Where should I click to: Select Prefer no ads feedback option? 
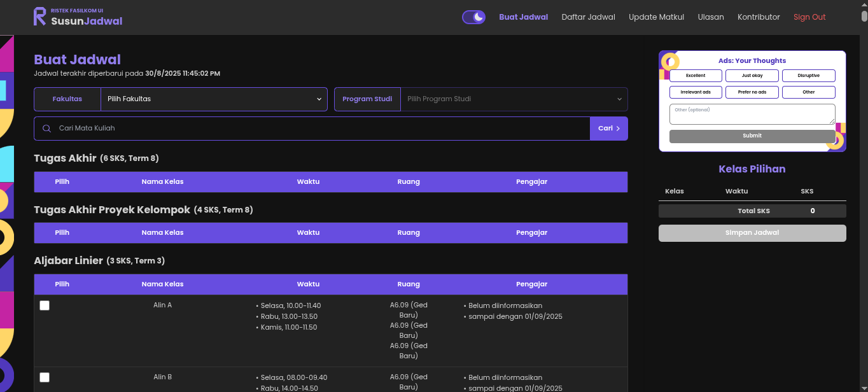pos(752,92)
